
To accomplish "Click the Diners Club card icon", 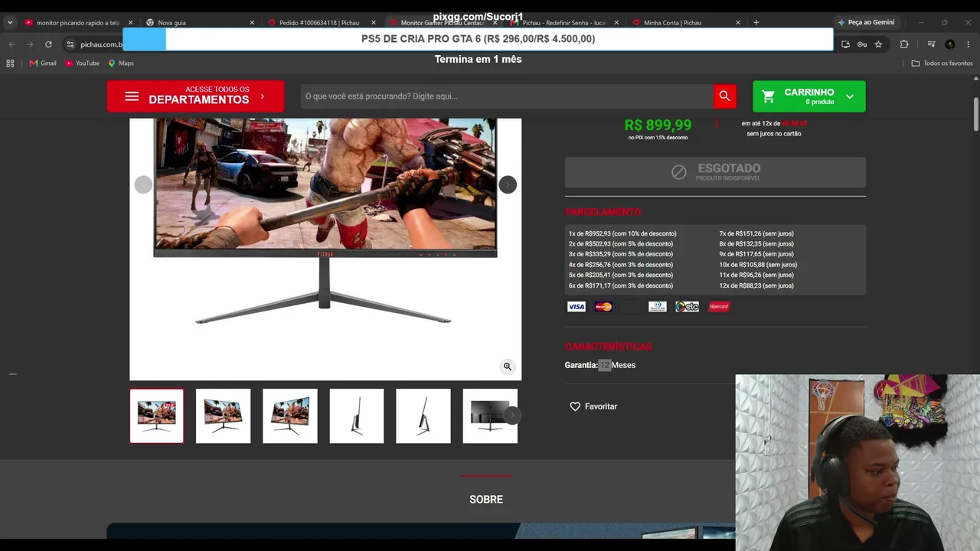I will click(x=658, y=307).
